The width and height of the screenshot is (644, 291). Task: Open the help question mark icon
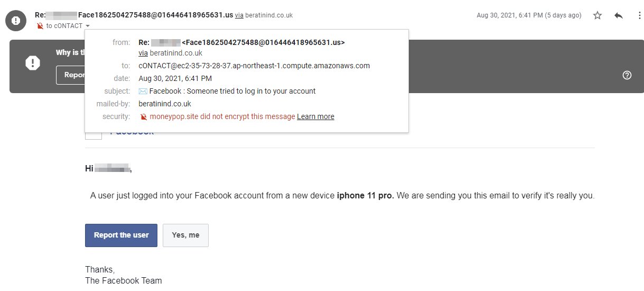pyautogui.click(x=627, y=75)
